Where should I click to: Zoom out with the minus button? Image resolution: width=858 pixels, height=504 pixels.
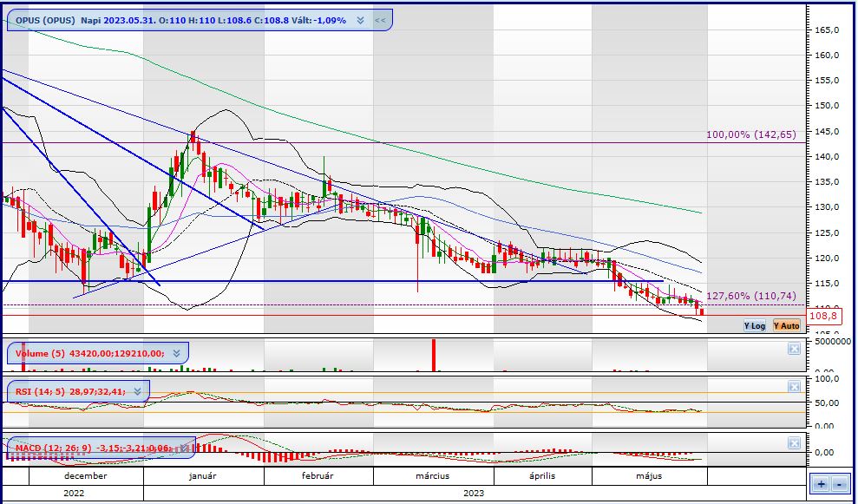[x=841, y=484]
